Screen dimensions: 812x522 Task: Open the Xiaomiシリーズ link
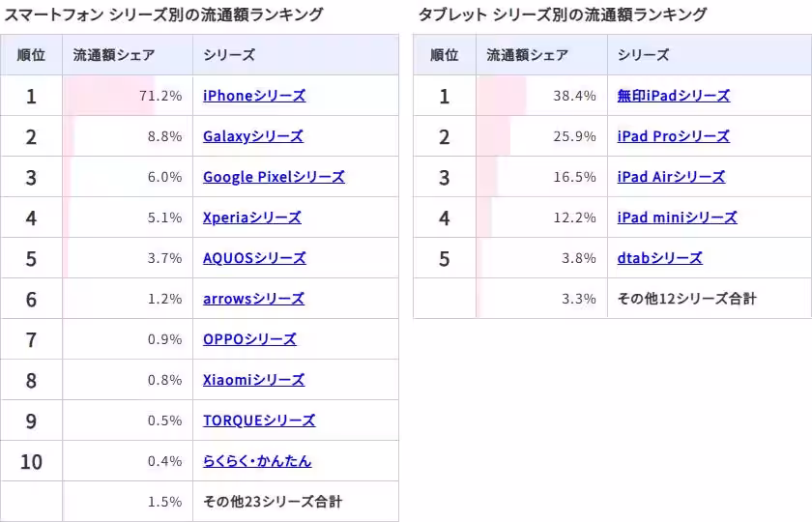[x=253, y=380]
